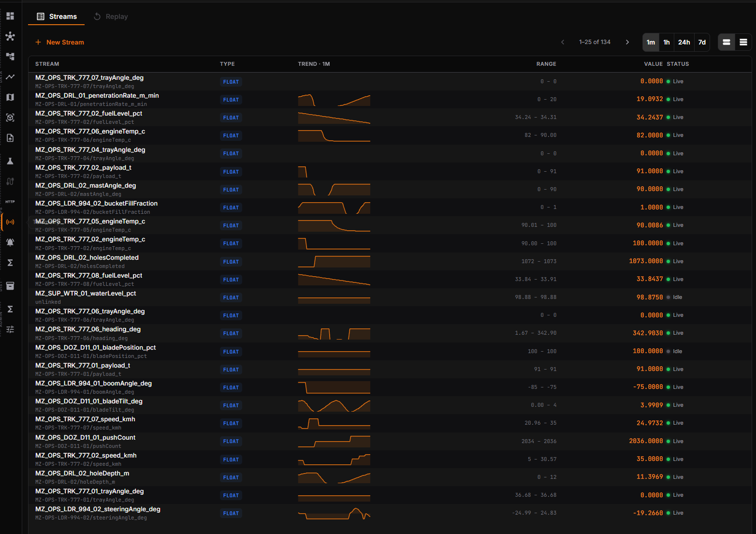Select the live streams broadcast icon in sidebar
The width and height of the screenshot is (756, 534).
point(10,222)
